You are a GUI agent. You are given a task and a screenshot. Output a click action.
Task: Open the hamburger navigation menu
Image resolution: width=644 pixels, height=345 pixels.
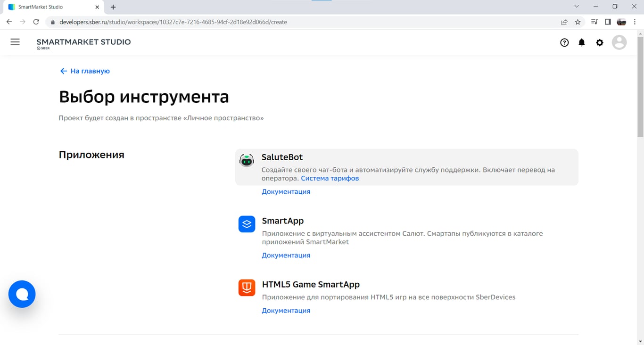[15, 42]
